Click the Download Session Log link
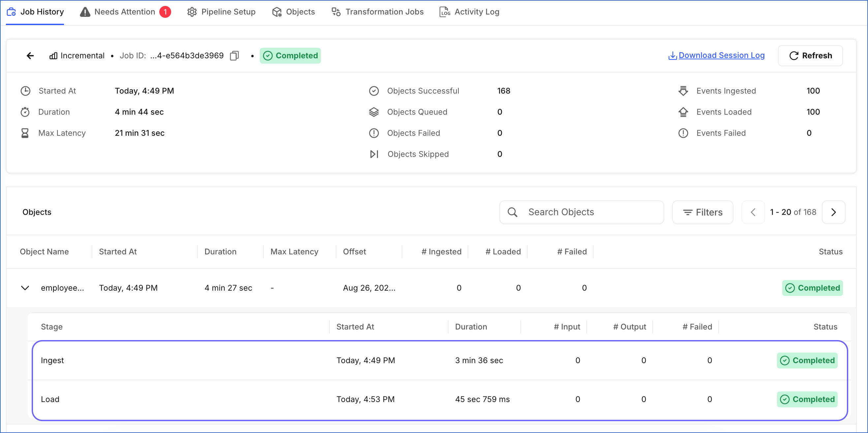The image size is (868, 433). [716, 55]
